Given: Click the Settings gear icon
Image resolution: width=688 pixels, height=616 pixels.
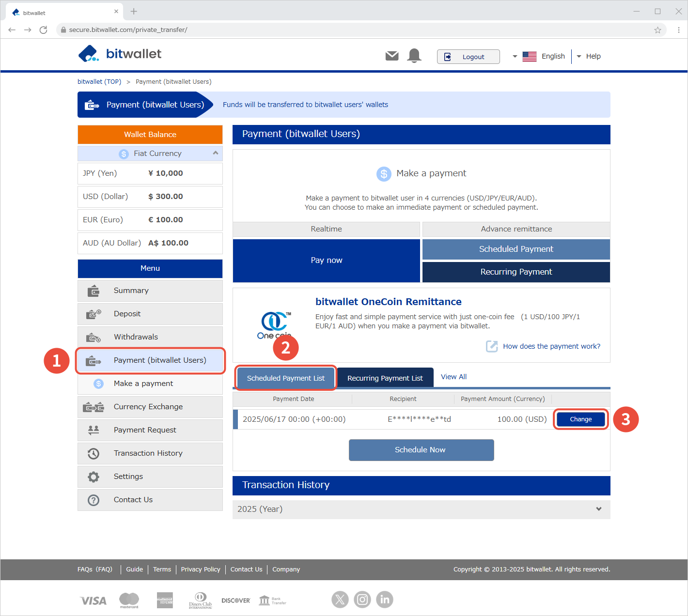Looking at the screenshot, I should pos(94,477).
